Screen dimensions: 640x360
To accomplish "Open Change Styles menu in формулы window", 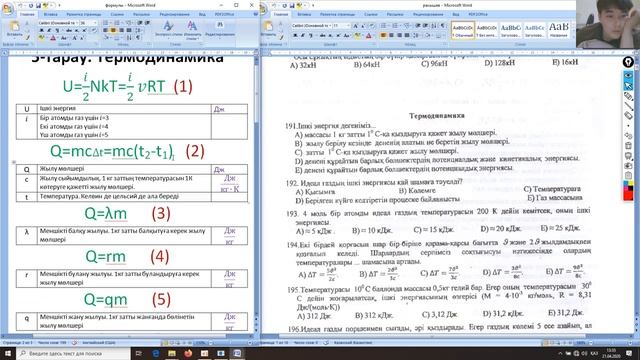I will click(192, 29).
